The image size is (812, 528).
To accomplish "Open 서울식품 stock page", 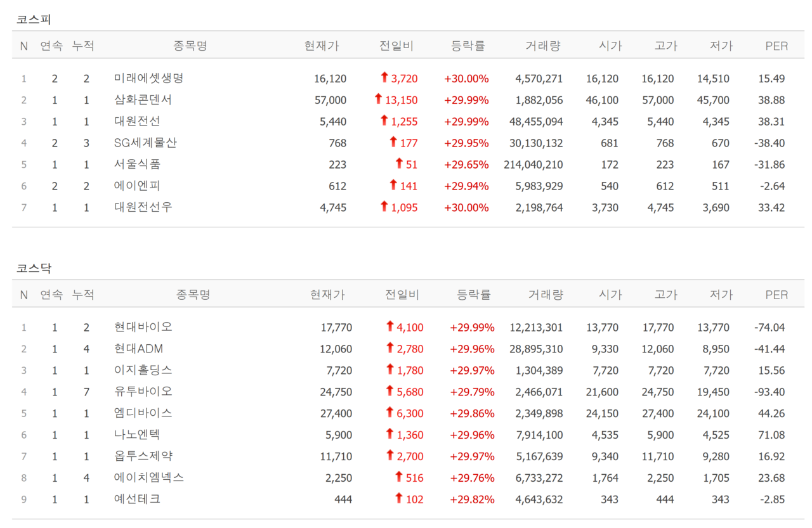I will [x=137, y=165].
